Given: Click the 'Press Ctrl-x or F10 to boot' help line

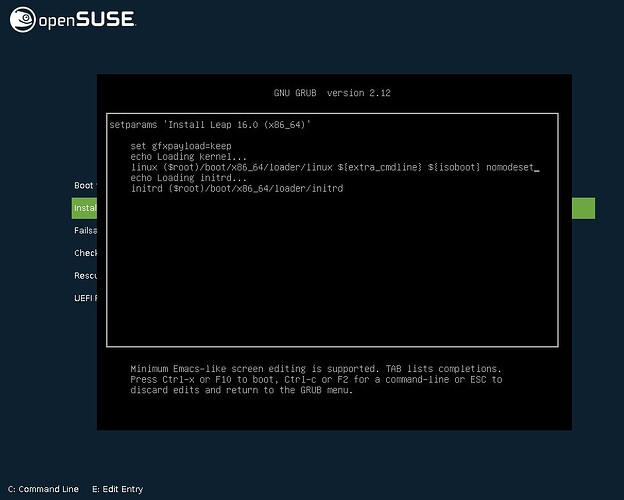Looking at the screenshot, I should point(316,379).
